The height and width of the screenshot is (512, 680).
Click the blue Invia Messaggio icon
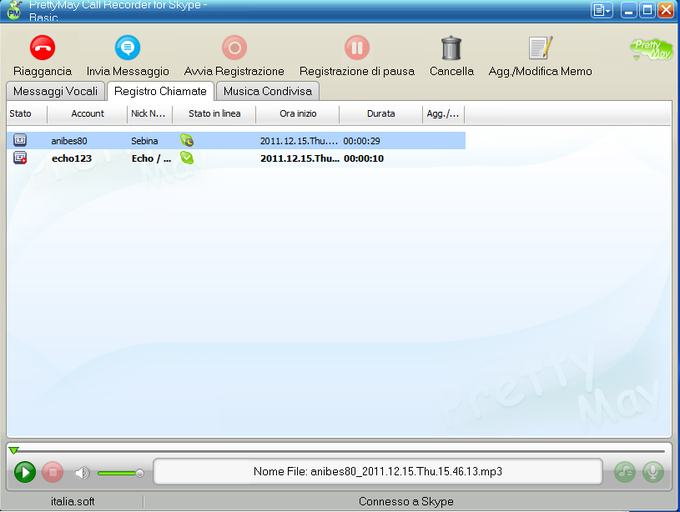[128, 47]
